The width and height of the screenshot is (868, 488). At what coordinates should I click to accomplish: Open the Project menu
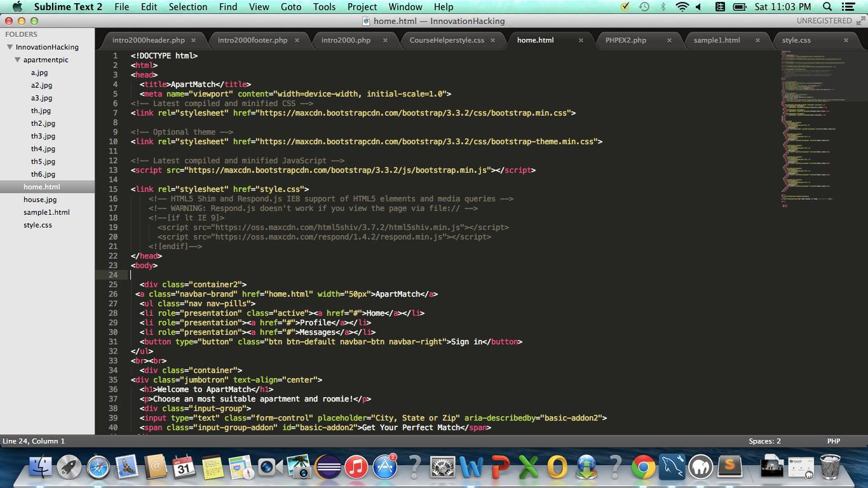pos(362,7)
